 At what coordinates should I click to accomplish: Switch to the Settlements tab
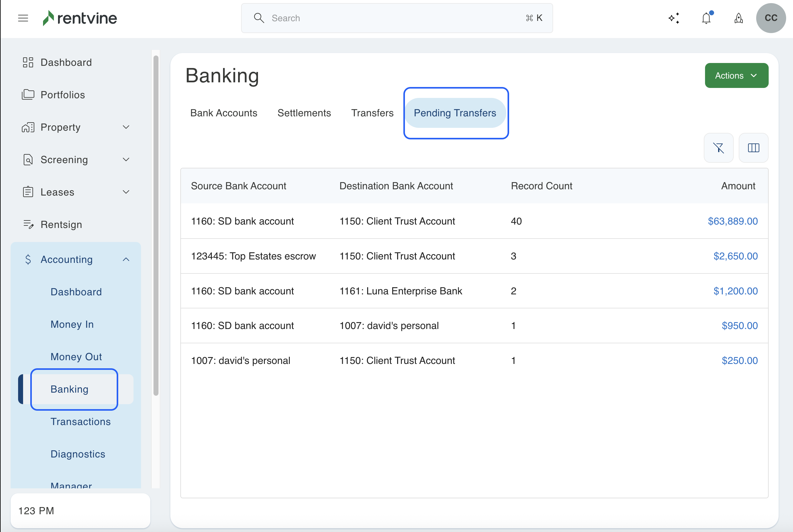click(x=304, y=113)
